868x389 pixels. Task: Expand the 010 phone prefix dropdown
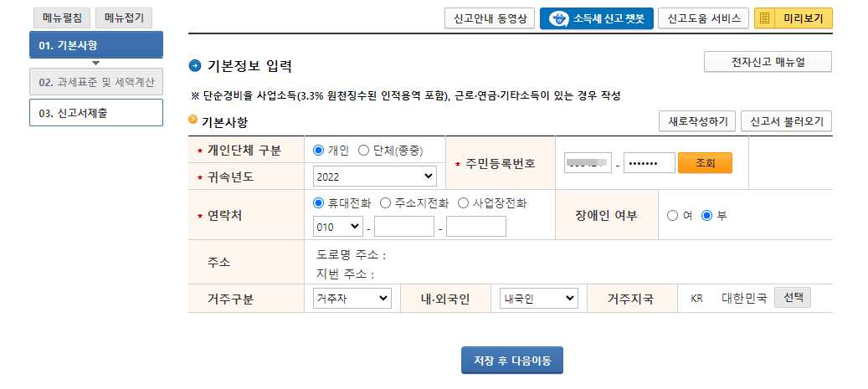point(337,226)
